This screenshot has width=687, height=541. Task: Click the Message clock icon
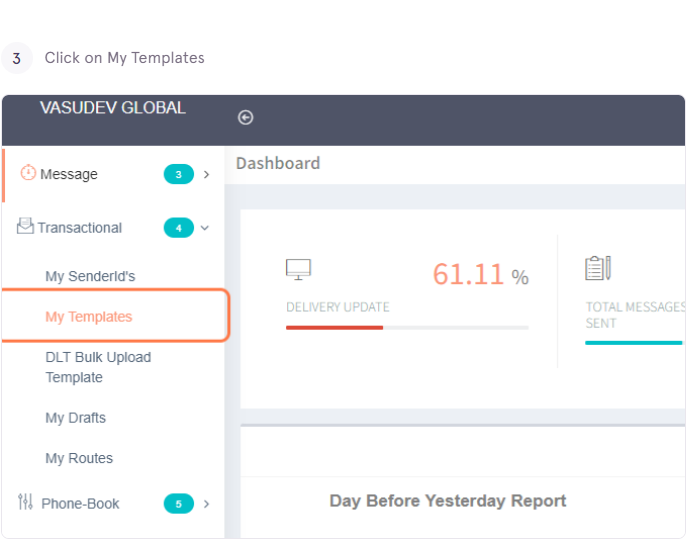point(28,173)
